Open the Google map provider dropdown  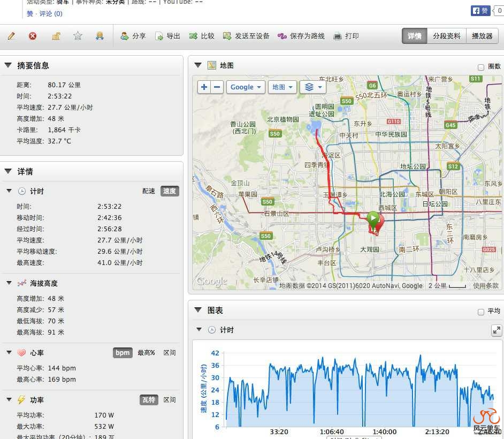coord(246,87)
